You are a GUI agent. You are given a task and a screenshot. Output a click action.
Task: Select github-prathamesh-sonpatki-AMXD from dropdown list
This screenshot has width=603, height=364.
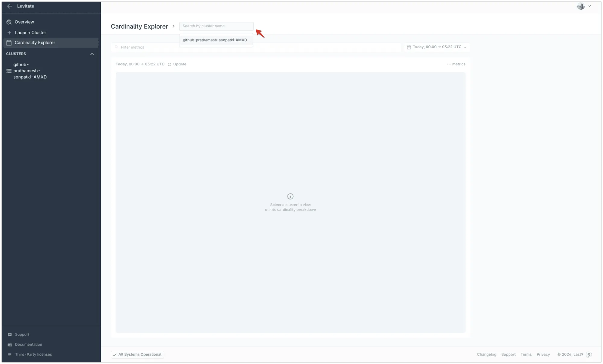216,40
